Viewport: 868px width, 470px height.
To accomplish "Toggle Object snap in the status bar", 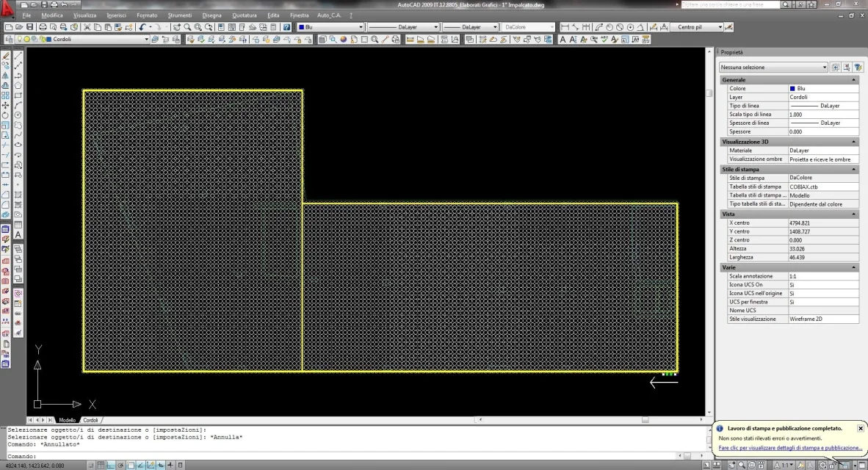I will coord(131,465).
